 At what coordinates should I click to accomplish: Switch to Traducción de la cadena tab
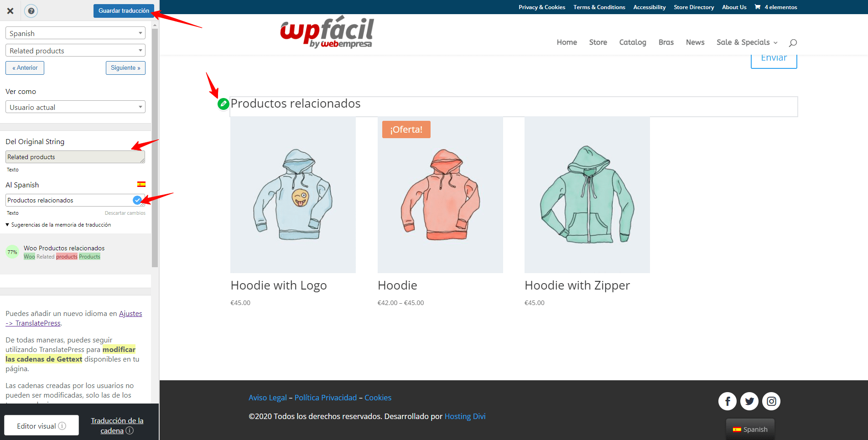[x=117, y=425]
